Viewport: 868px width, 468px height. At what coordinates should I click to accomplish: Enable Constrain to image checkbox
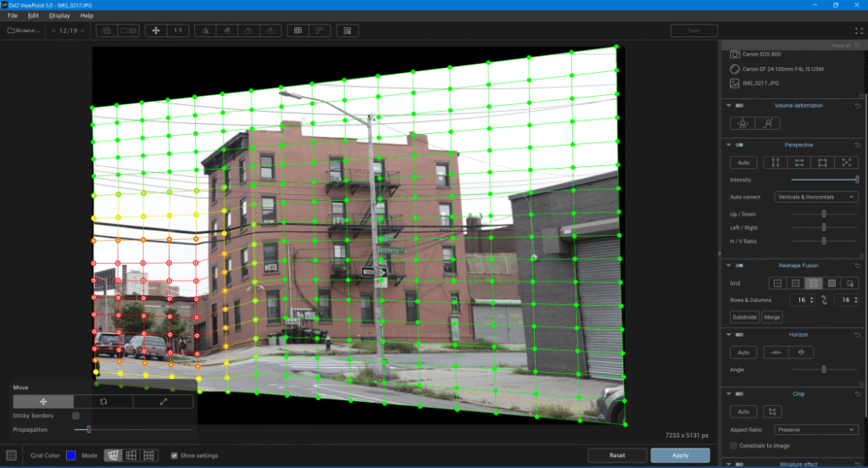(x=733, y=445)
